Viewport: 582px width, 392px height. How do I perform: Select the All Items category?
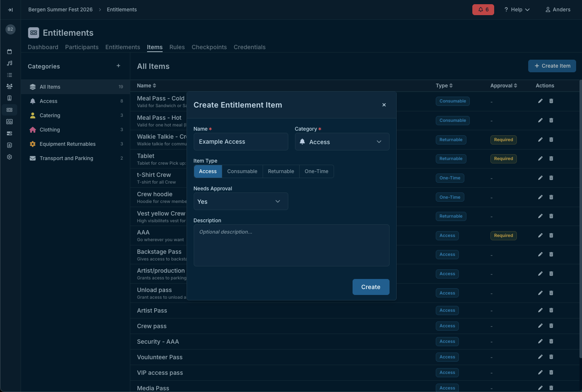coord(76,87)
